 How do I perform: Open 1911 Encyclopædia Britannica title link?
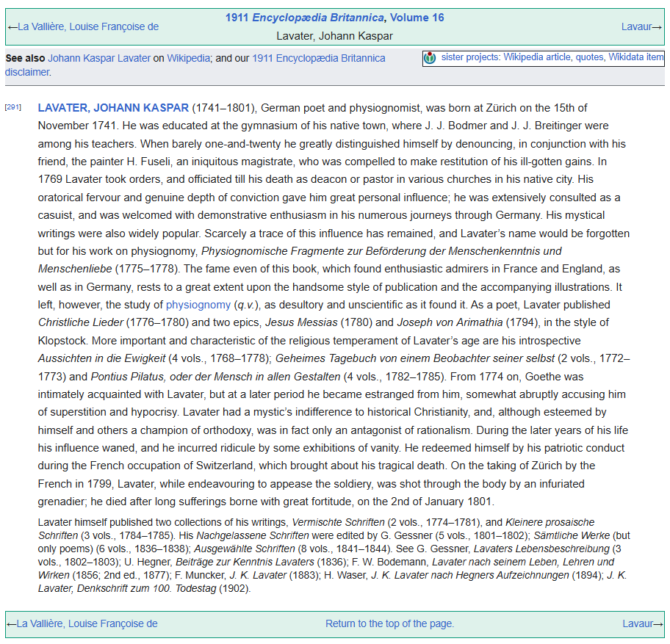[305, 18]
